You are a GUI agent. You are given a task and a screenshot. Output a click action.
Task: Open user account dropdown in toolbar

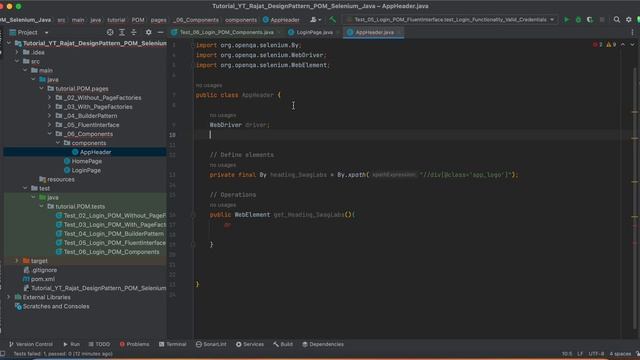tap(316, 20)
